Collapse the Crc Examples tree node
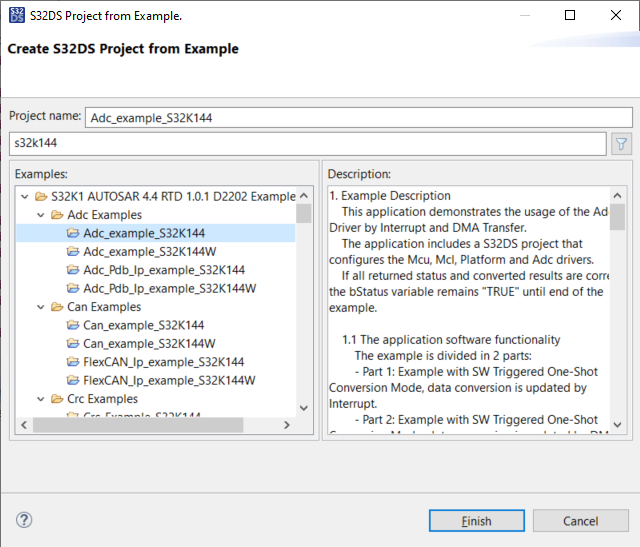The image size is (640, 547). [40, 399]
